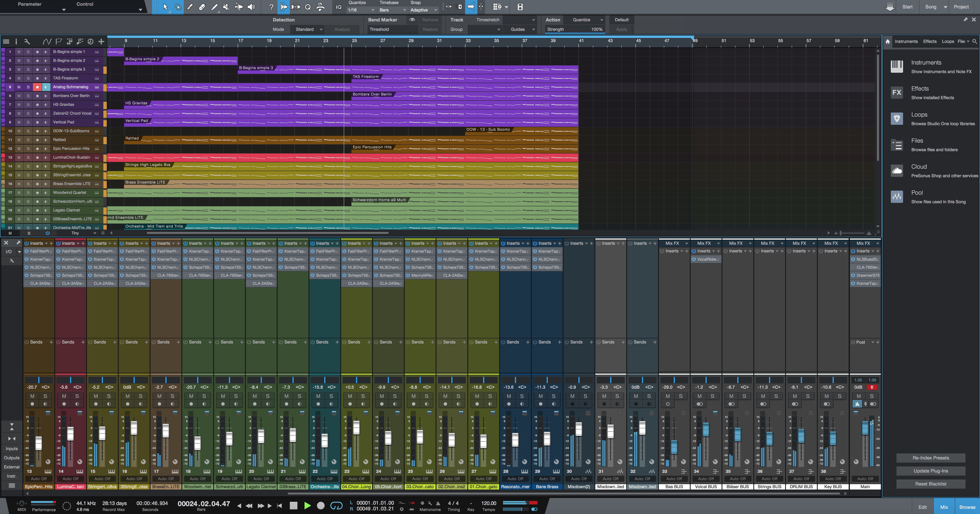
Task: Search the browser magnifier icon
Action: [x=974, y=42]
